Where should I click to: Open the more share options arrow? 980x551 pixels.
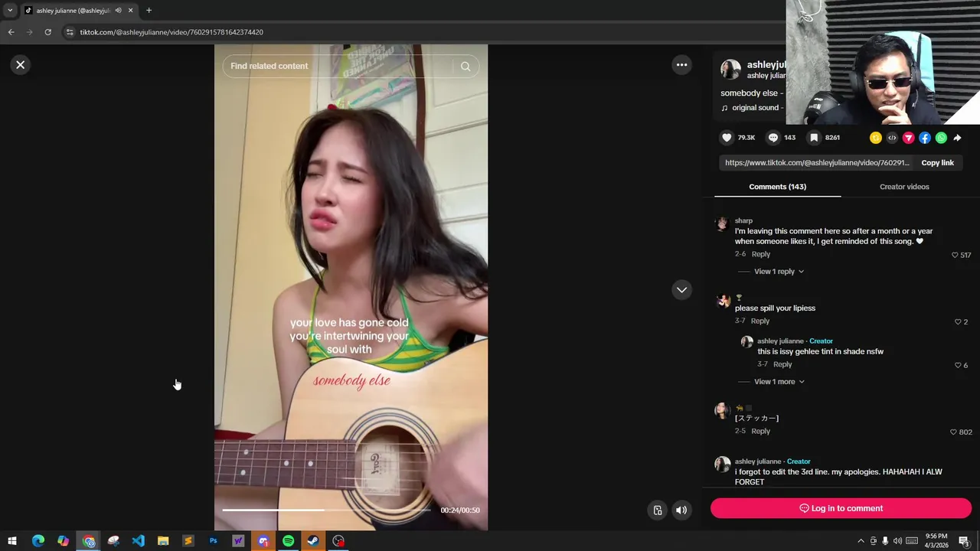coord(957,138)
